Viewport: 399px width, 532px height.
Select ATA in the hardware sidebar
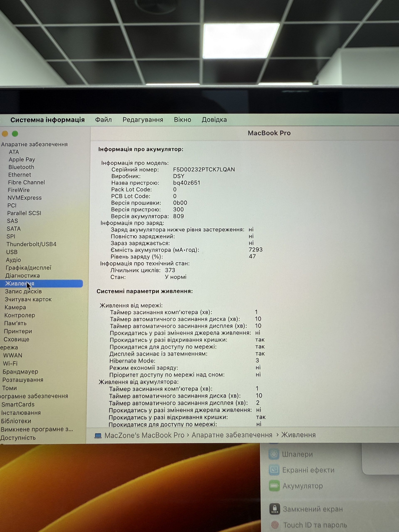coord(14,152)
